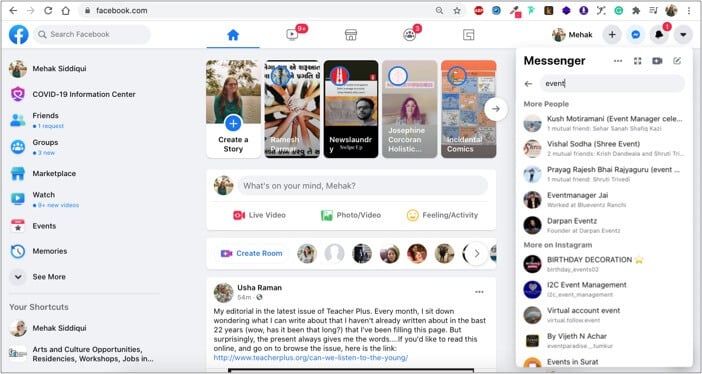Toggle the Messenger icon in header
The height and width of the screenshot is (374, 702).
pyautogui.click(x=635, y=34)
